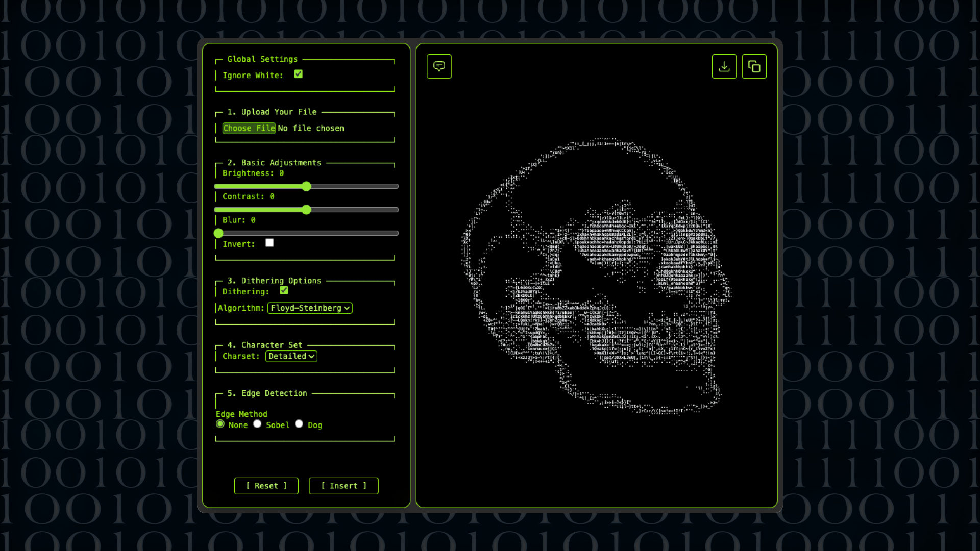Open the Floyd-Steinberg algorithm dropdown
This screenshot has height=551, width=980.
(310, 308)
